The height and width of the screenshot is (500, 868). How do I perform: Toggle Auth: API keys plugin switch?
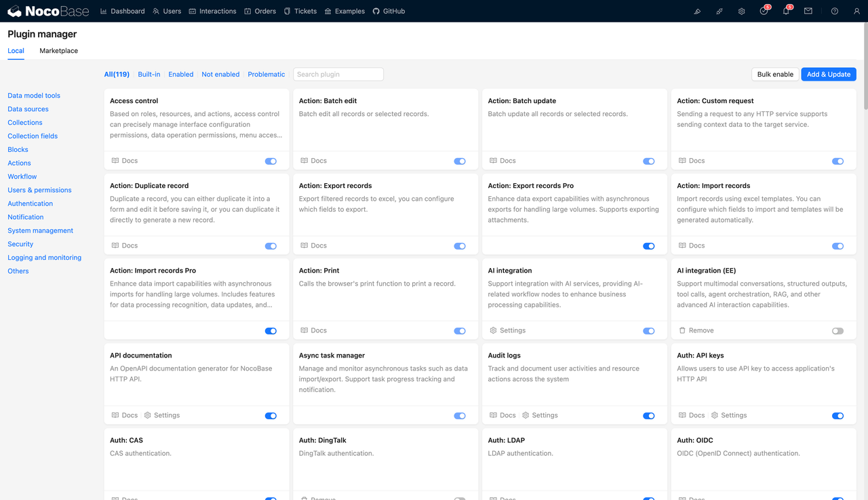point(837,416)
